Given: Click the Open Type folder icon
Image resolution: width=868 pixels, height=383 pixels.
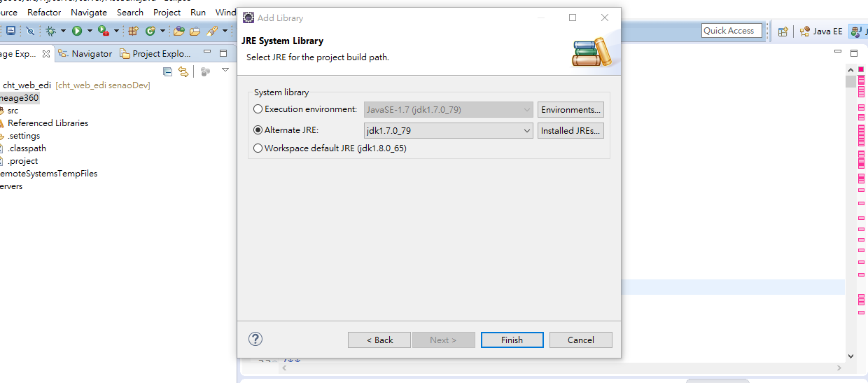Looking at the screenshot, I should tap(179, 31).
